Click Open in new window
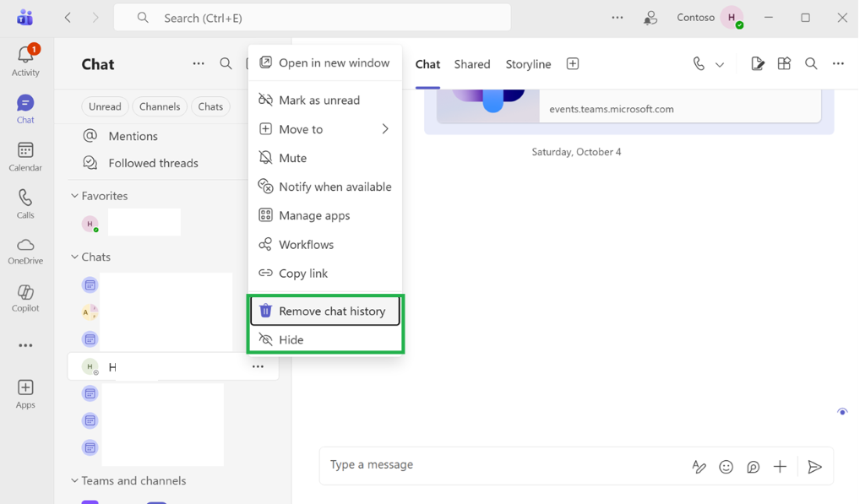This screenshot has height=504, width=865. coord(325,62)
